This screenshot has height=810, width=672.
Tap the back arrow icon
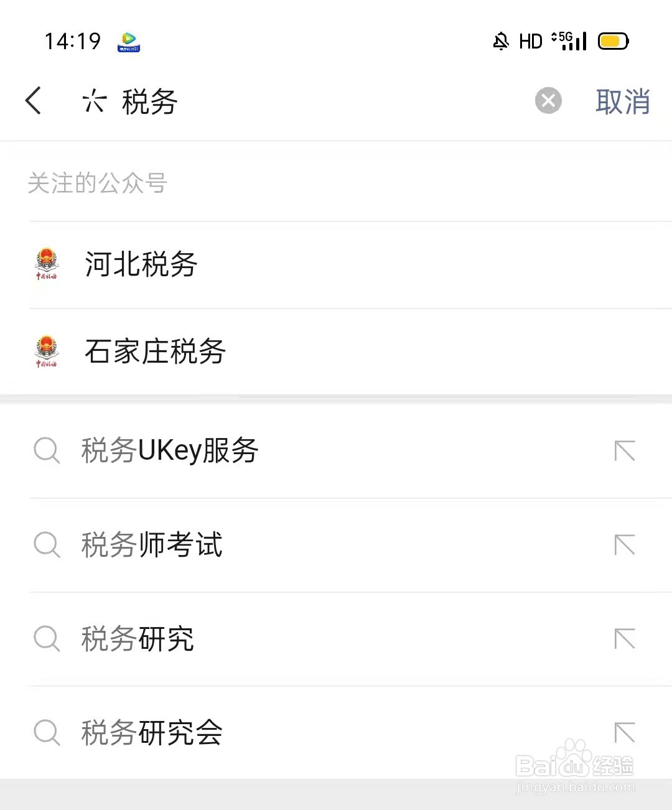point(34,101)
